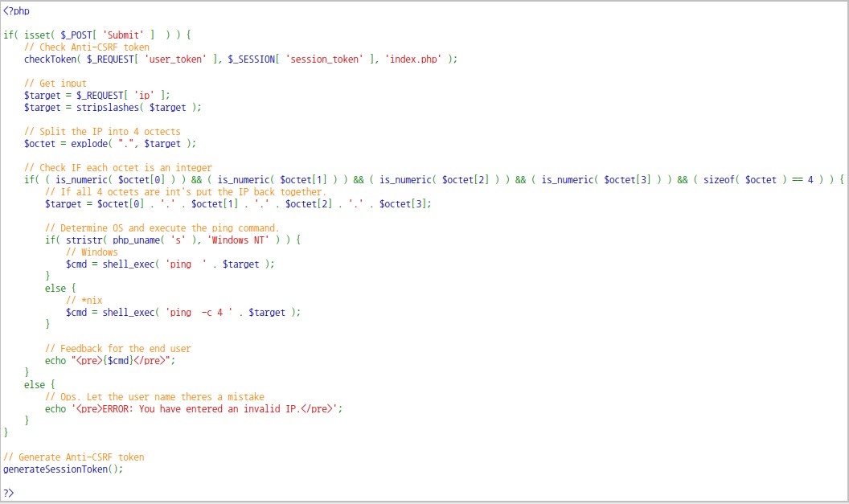Click the 'Split the IP into 4 octects' comment
849x504 pixels.
click(102, 132)
